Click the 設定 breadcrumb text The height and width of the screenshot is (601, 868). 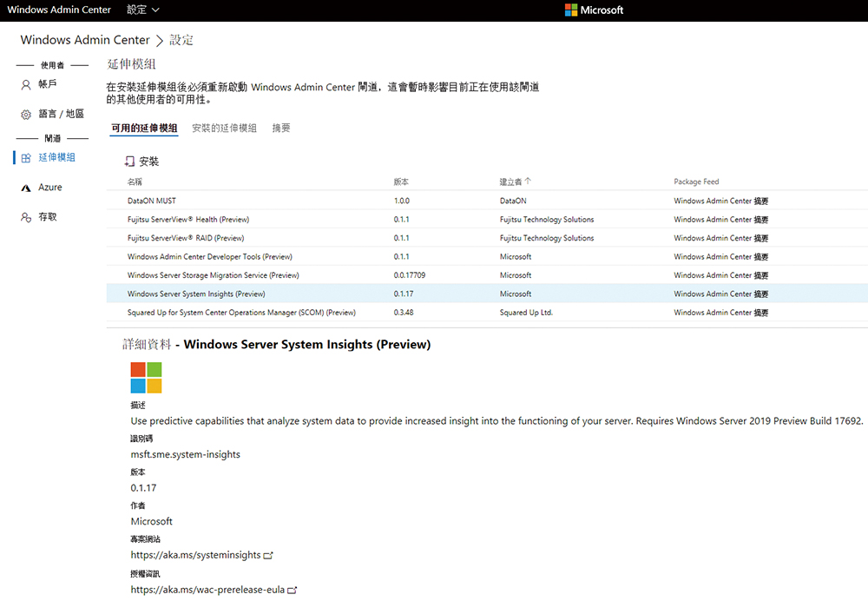181,40
